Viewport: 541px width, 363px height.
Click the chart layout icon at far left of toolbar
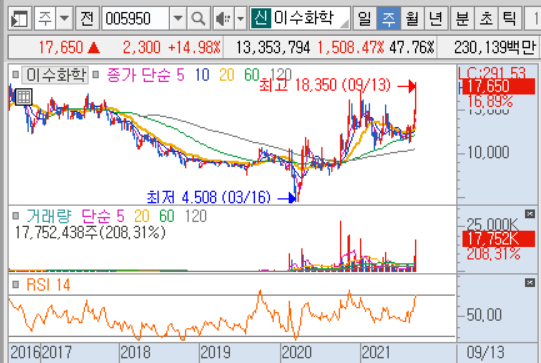19,18
